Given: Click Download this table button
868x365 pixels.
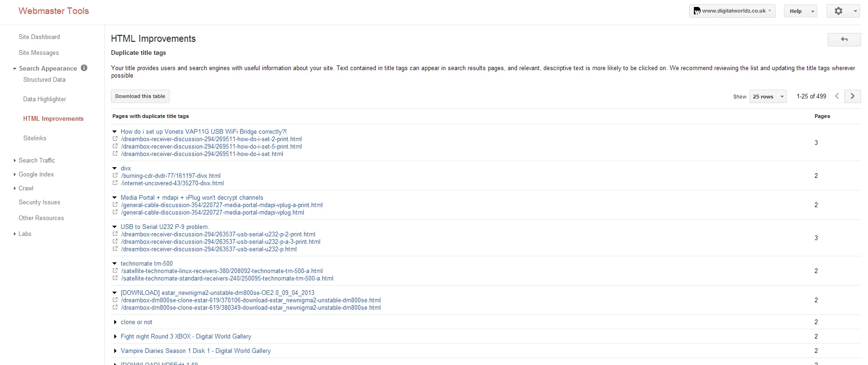Looking at the screenshot, I should click(140, 96).
